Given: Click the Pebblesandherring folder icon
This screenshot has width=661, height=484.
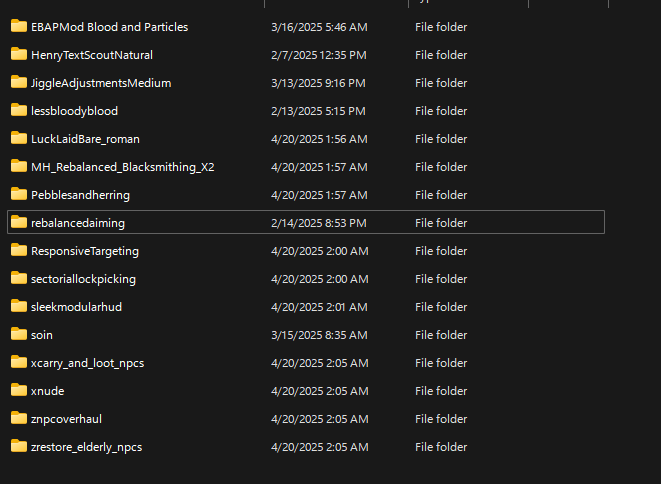Looking at the screenshot, I should pos(18,195).
